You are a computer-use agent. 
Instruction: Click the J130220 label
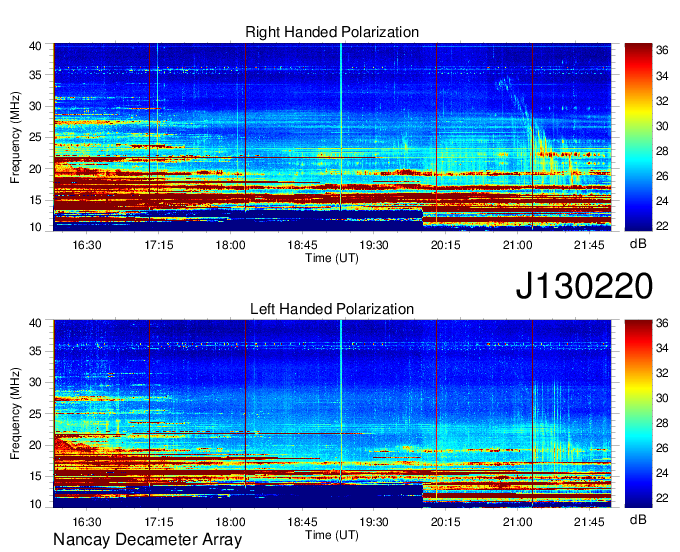(584, 286)
